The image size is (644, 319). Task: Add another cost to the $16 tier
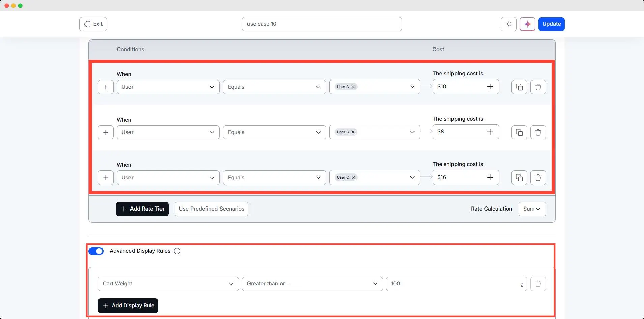[490, 177]
